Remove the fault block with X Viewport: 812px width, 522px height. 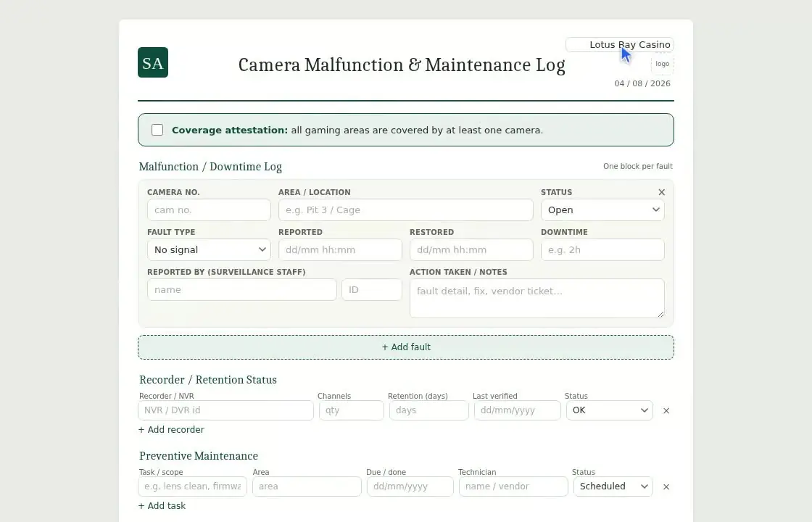[661, 192]
